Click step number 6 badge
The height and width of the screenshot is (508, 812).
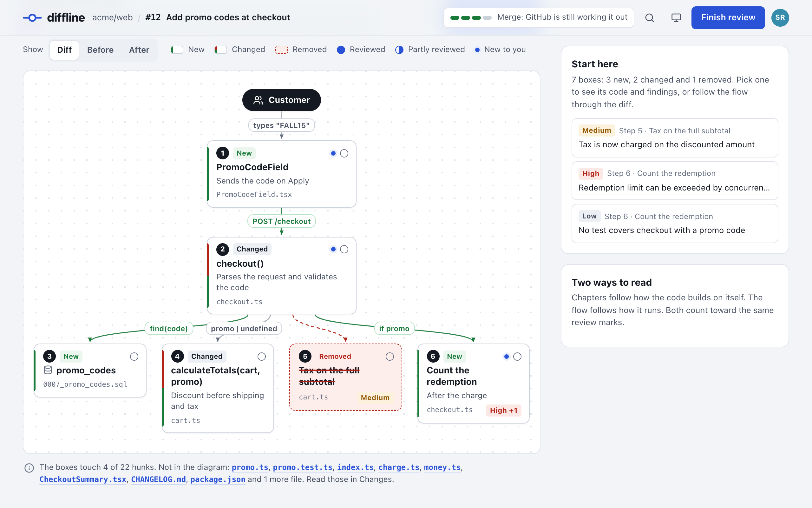pyautogui.click(x=433, y=356)
